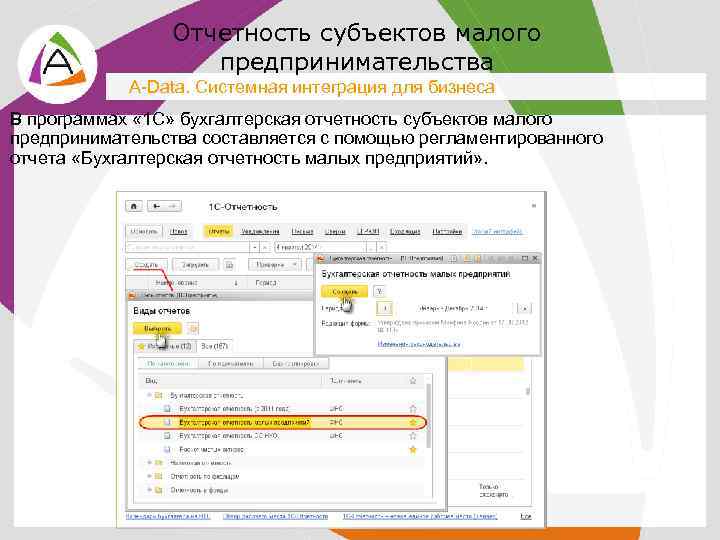Switch to the Уведомления tab

260,231
